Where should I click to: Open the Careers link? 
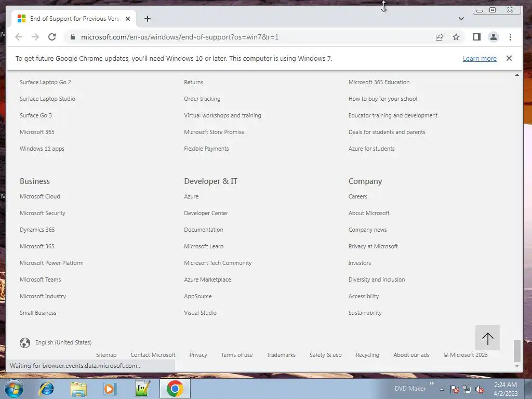pyautogui.click(x=357, y=196)
